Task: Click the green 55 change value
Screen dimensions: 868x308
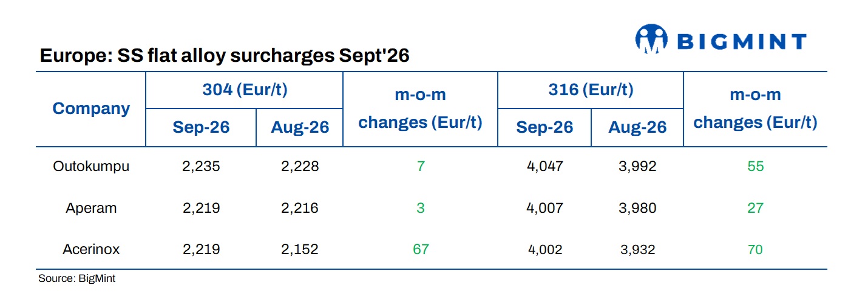Action: tap(755, 166)
